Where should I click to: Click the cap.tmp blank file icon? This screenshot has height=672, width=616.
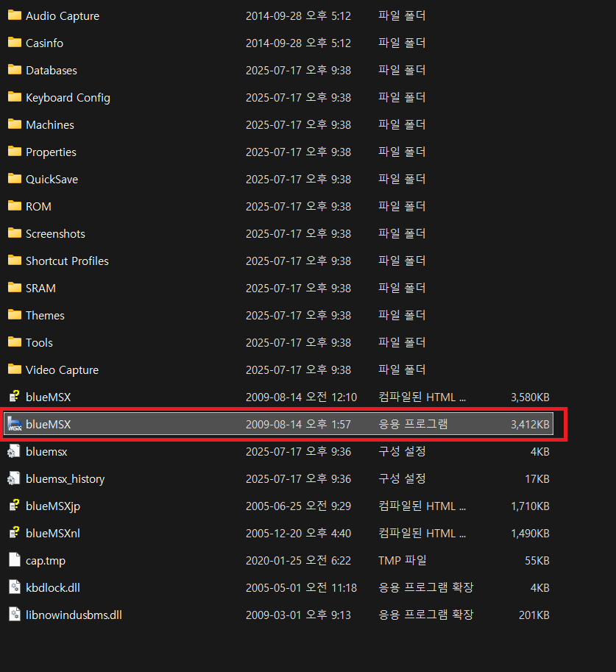coord(15,559)
